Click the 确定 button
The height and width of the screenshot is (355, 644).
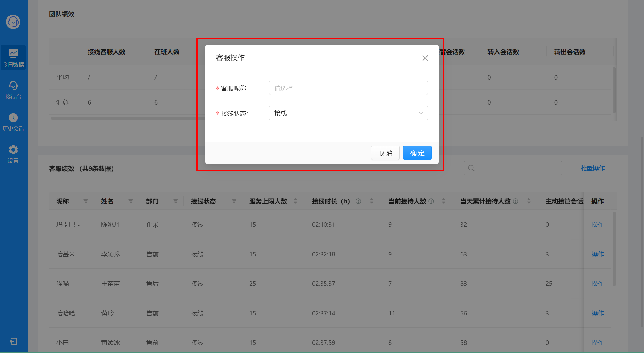coord(417,153)
